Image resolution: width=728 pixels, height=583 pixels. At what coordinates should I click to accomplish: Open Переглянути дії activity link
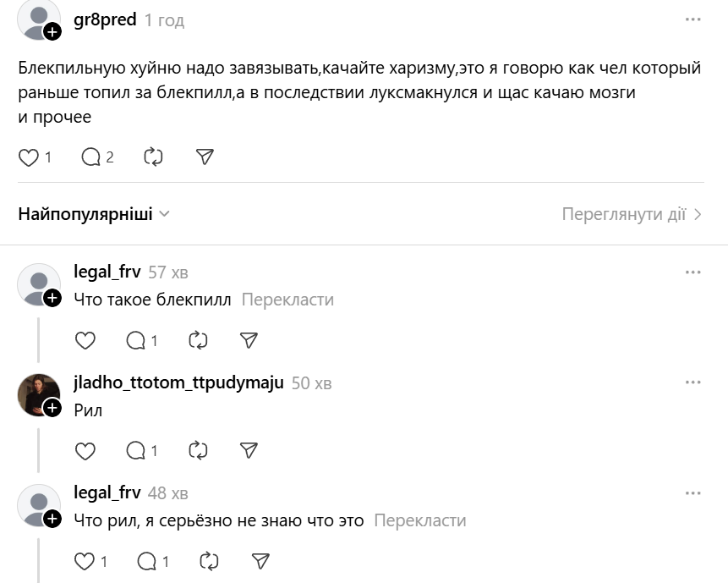632,214
